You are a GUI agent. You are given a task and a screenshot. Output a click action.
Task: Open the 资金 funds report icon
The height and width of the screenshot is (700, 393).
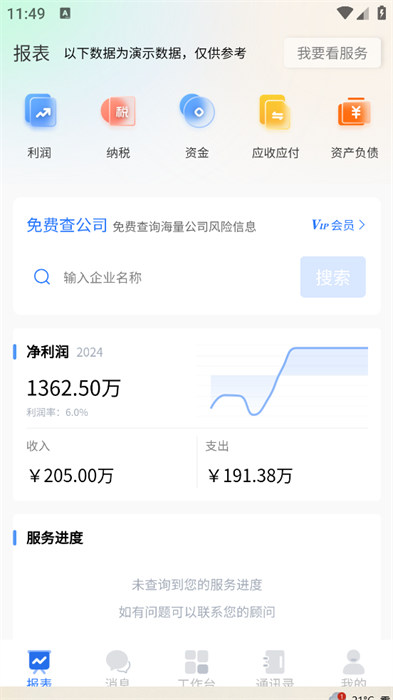click(197, 110)
